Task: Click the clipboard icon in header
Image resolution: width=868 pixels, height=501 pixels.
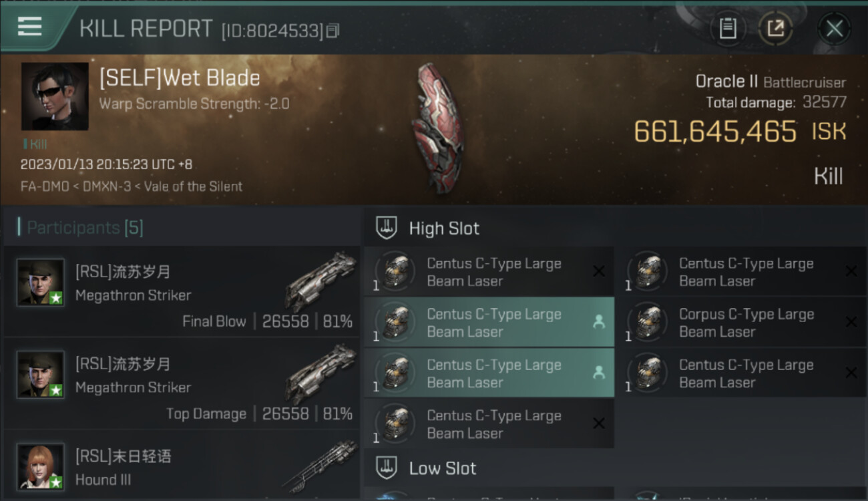Action: click(x=728, y=28)
